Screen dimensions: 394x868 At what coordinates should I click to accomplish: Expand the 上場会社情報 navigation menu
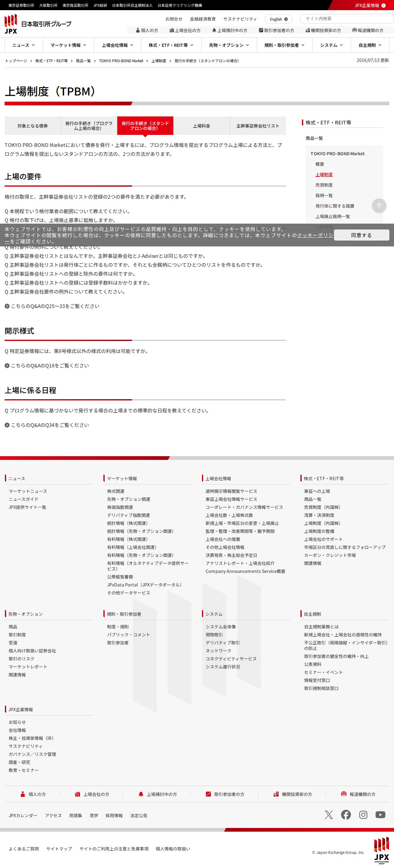coord(118,45)
